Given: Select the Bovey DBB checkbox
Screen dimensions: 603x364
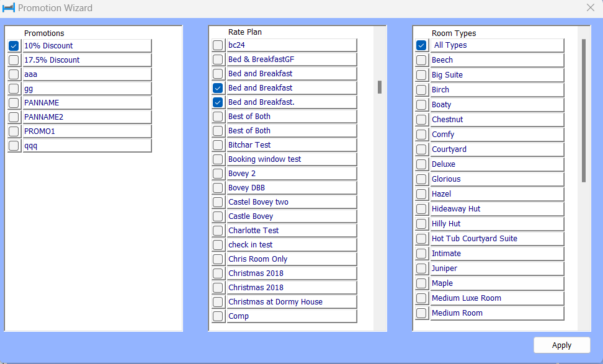Looking at the screenshot, I should click(218, 188).
